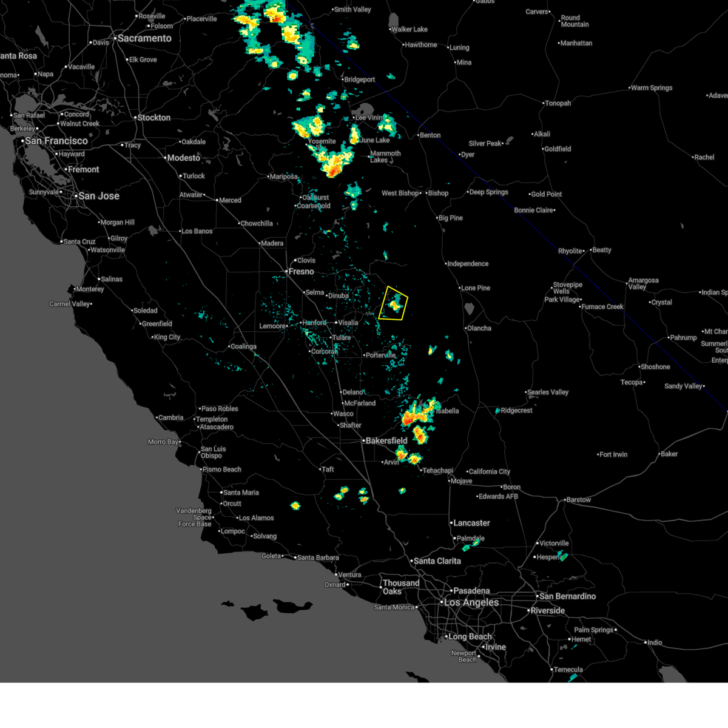This screenshot has height=728, width=728.
Task: Select the Tonopah map label
Action: pos(558,103)
